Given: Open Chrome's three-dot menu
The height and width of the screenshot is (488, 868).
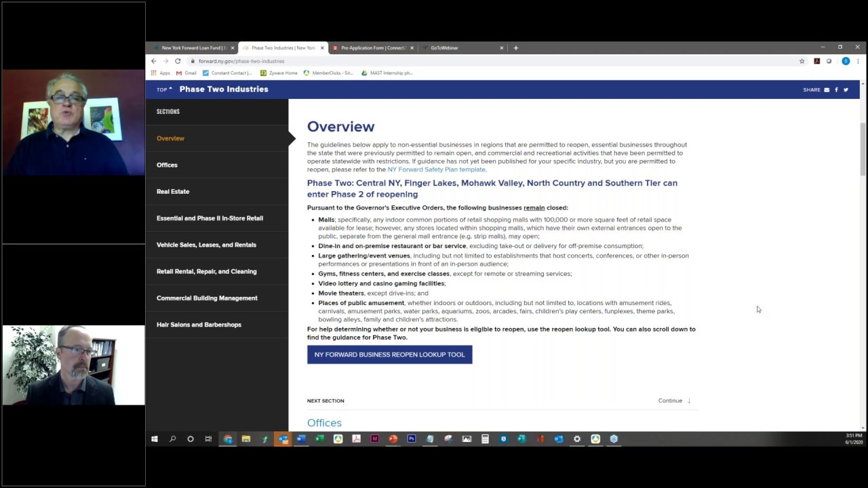Looking at the screenshot, I should (x=858, y=61).
